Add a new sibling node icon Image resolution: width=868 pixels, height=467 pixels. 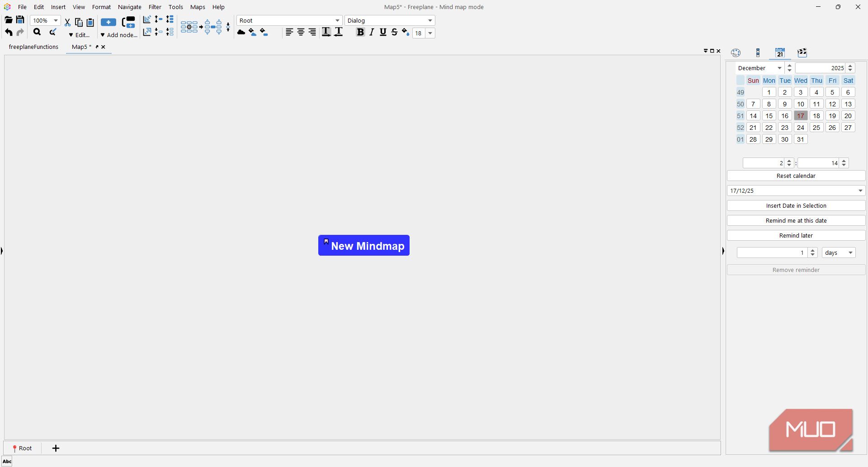click(x=128, y=22)
